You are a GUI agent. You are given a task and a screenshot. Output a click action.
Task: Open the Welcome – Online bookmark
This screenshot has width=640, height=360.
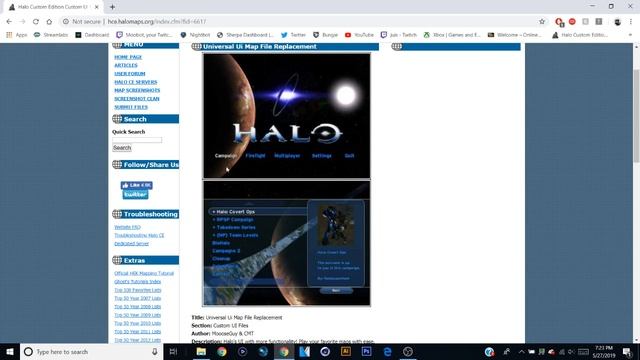click(515, 35)
